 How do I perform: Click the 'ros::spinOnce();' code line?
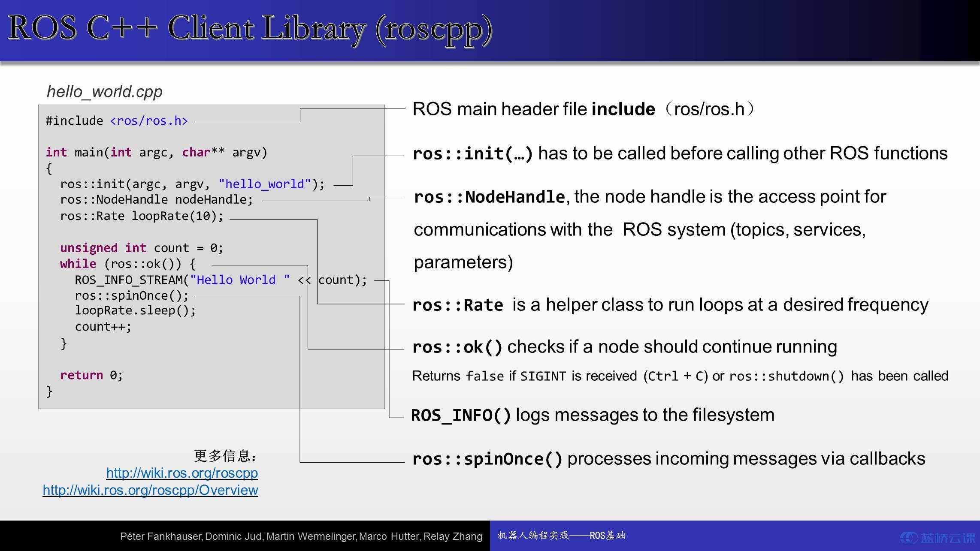click(x=132, y=295)
